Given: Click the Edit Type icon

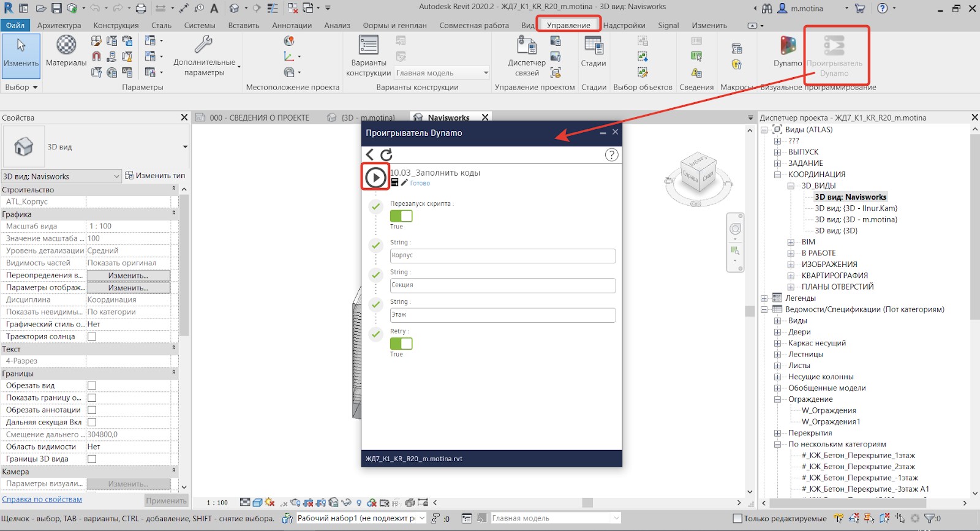Looking at the screenshot, I should pyautogui.click(x=129, y=175).
